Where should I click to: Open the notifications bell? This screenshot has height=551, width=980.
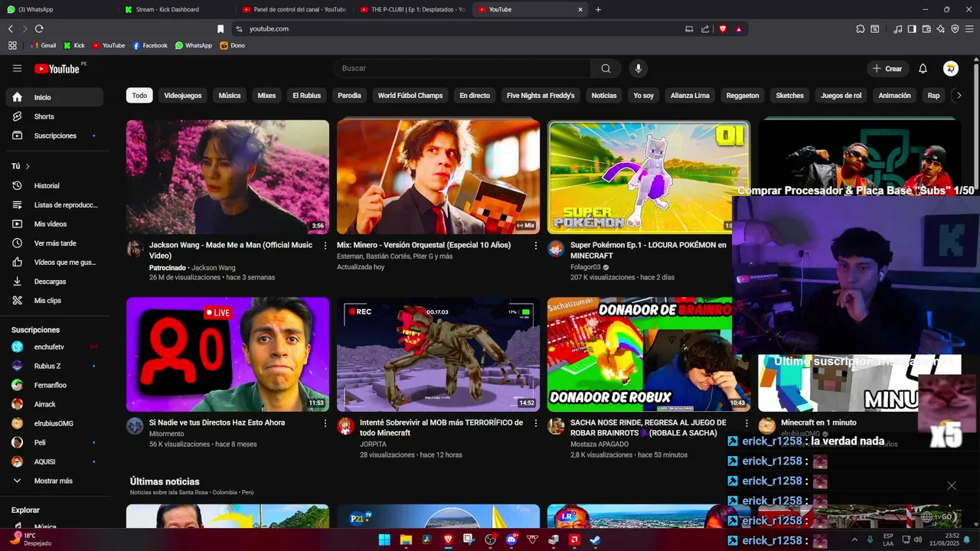[923, 68]
